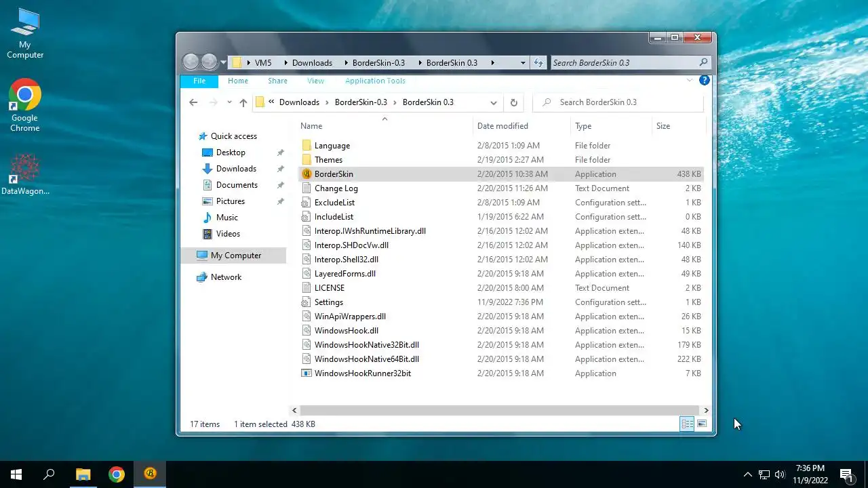Image resolution: width=868 pixels, height=488 pixels.
Task: Click the taskbar Search magnifier
Action: click(x=49, y=474)
